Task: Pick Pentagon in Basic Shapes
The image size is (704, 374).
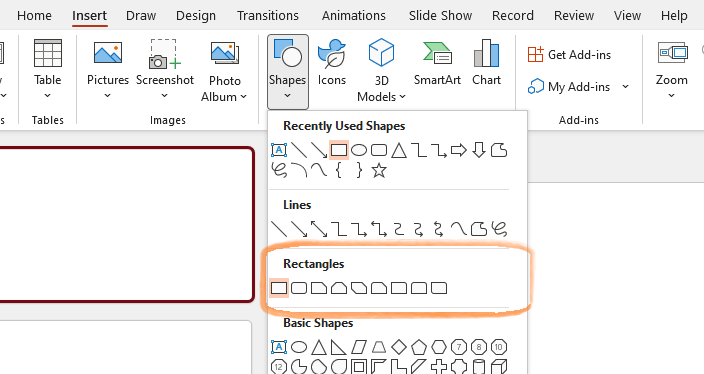Action: pyautogui.click(x=419, y=347)
